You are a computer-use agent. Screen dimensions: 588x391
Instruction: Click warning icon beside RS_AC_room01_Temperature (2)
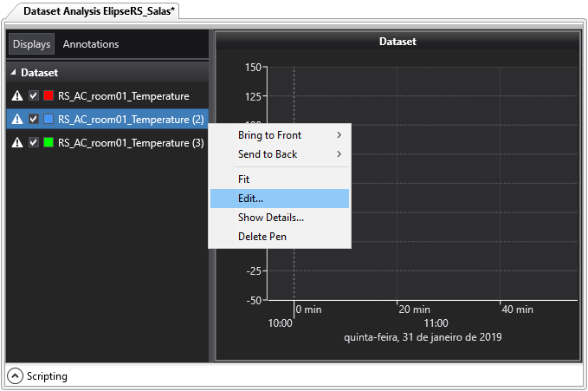pyautogui.click(x=17, y=120)
